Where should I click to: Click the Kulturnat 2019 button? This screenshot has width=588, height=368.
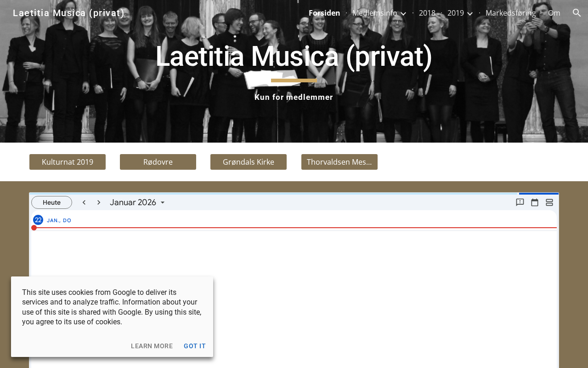pyautogui.click(x=68, y=162)
